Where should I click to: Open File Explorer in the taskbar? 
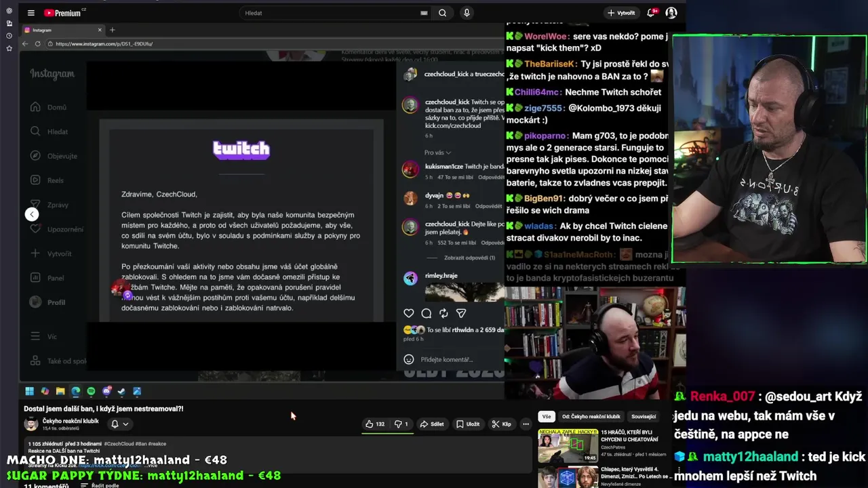pyautogui.click(x=60, y=391)
